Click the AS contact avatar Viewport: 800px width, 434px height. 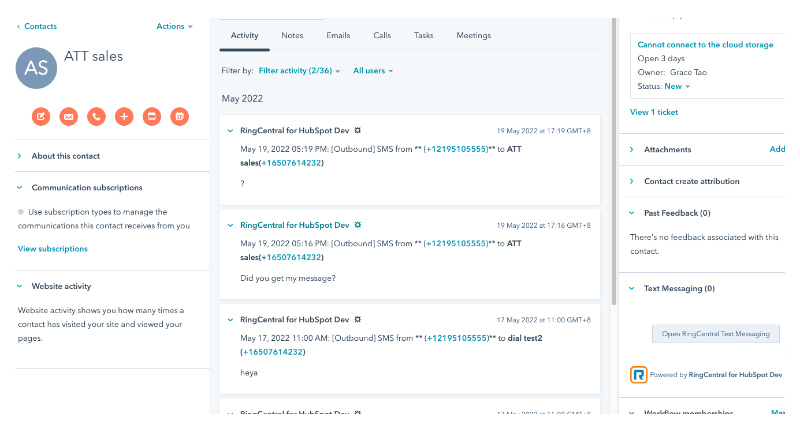click(x=37, y=68)
